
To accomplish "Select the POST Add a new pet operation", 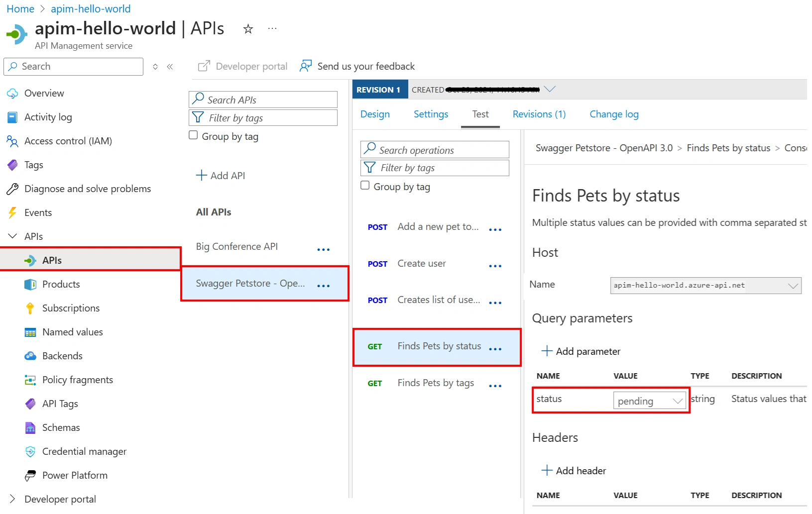I will click(x=438, y=227).
